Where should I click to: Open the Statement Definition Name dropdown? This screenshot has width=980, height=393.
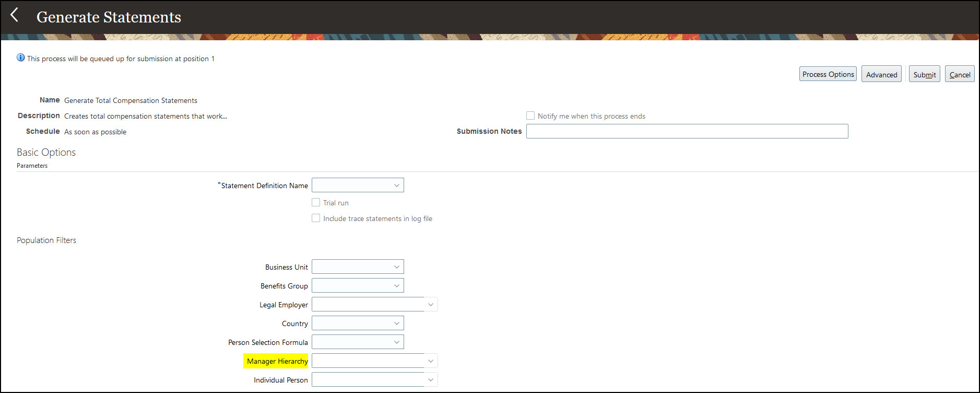(x=358, y=185)
